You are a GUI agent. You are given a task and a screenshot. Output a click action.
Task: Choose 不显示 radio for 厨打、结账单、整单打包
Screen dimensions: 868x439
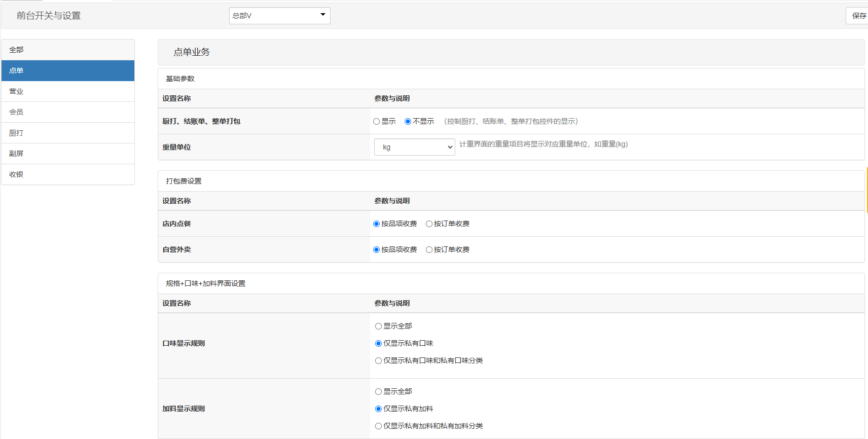coord(408,122)
